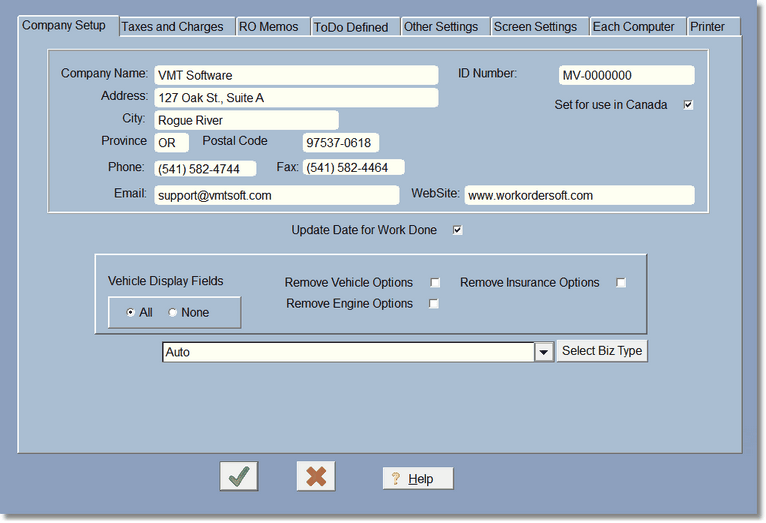The image size is (766, 523).
Task: Click the Province field containing OR
Action: pos(171,143)
